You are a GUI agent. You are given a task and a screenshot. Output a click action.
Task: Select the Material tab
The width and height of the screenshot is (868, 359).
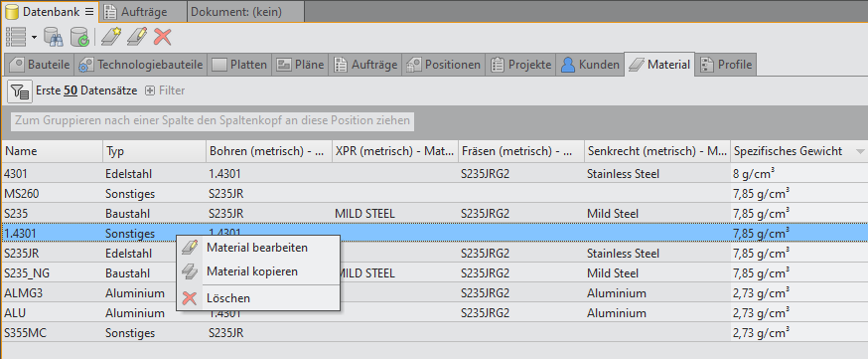[x=659, y=65]
